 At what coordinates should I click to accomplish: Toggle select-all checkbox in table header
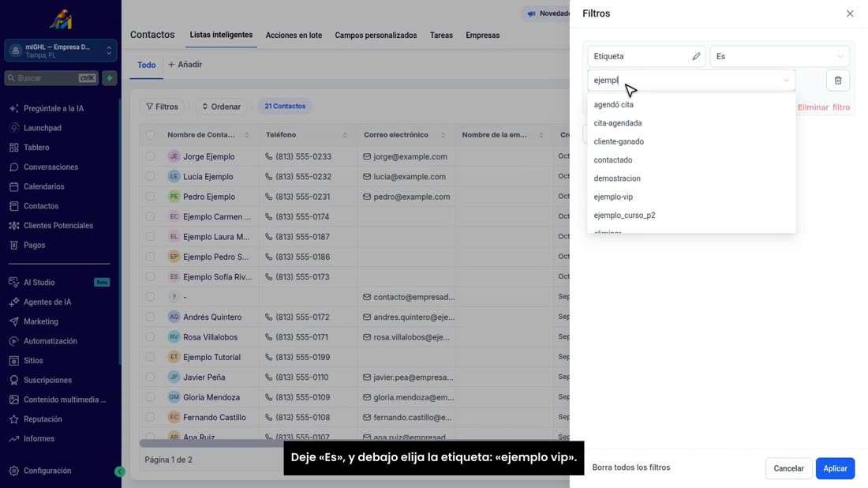pos(150,134)
